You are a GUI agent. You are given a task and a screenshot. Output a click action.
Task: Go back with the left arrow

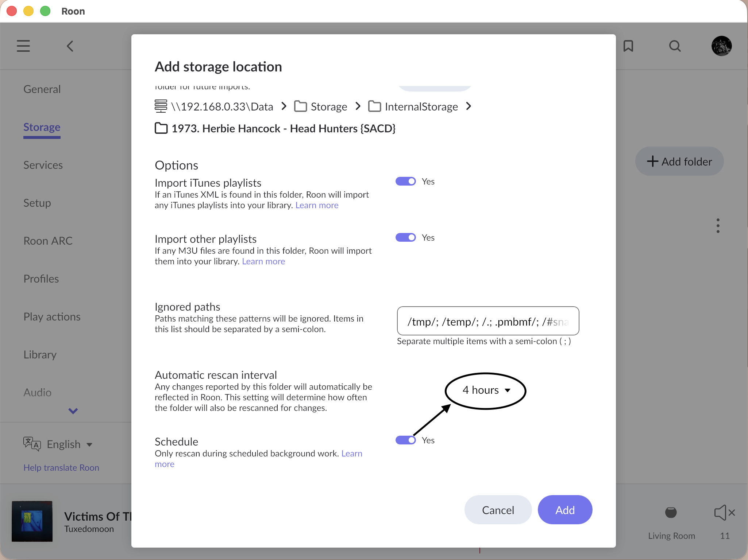point(70,46)
